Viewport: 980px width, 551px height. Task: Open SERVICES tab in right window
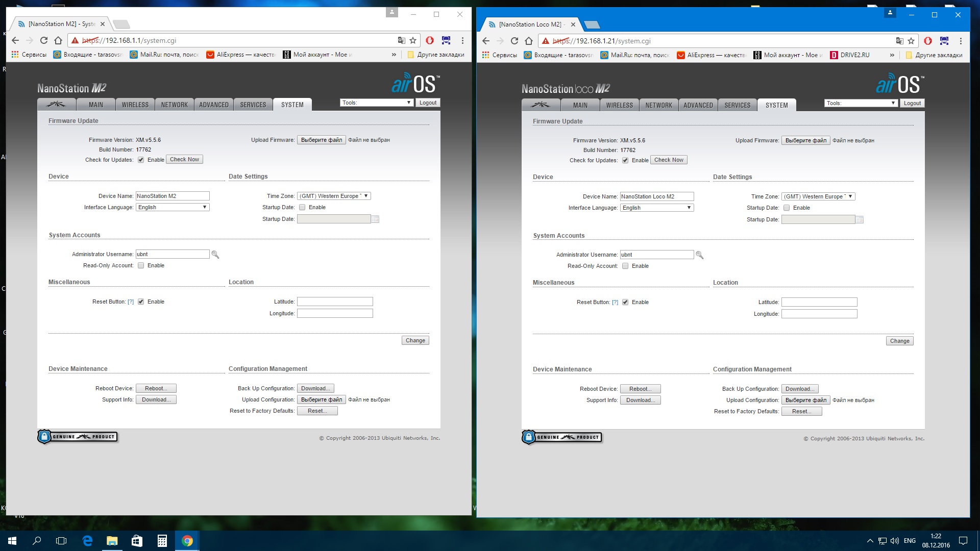tap(738, 105)
